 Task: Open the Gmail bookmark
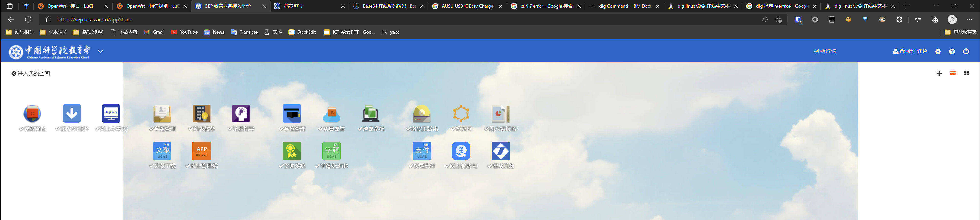pyautogui.click(x=154, y=32)
